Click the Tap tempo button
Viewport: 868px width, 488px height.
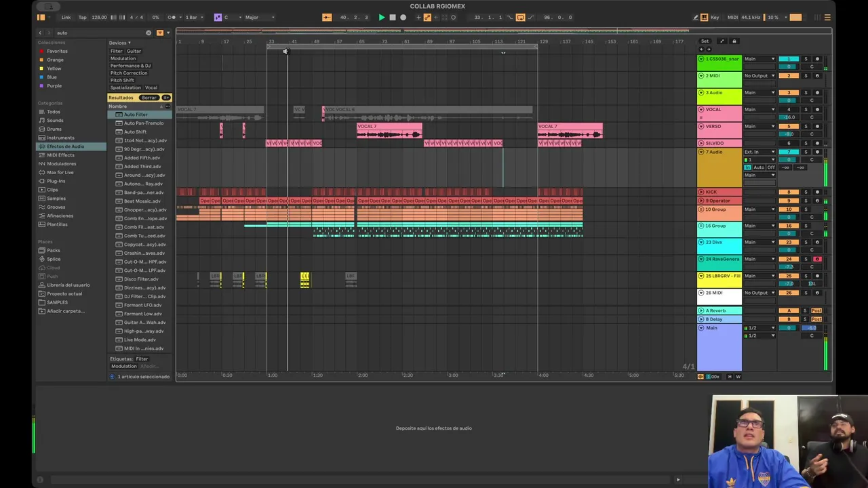[83, 18]
